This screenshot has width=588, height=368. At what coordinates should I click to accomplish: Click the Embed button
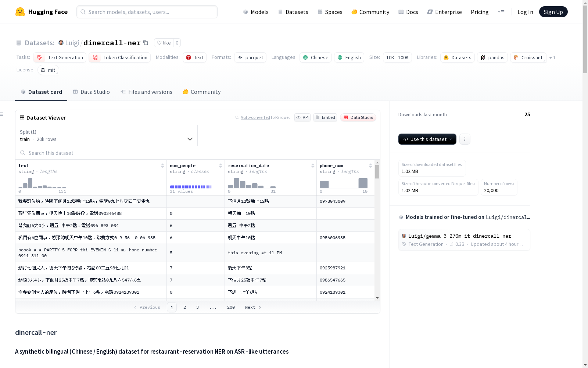point(325,117)
